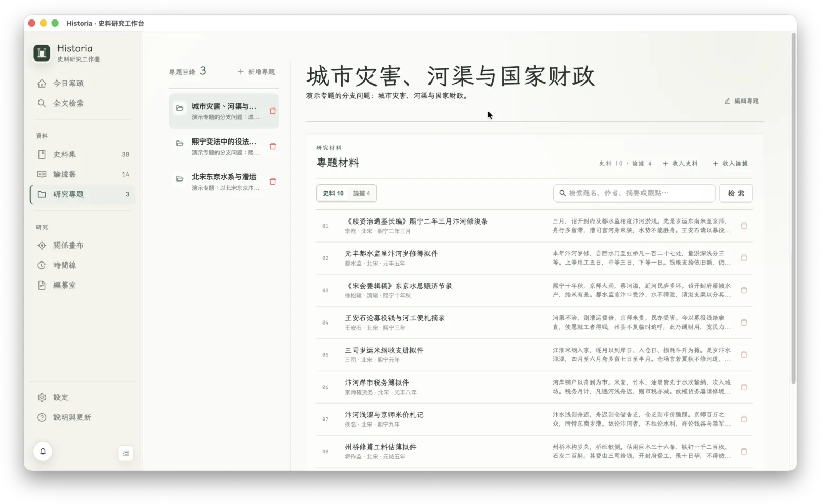
Task: Click 收入論據 to add argument
Action: pos(730,164)
